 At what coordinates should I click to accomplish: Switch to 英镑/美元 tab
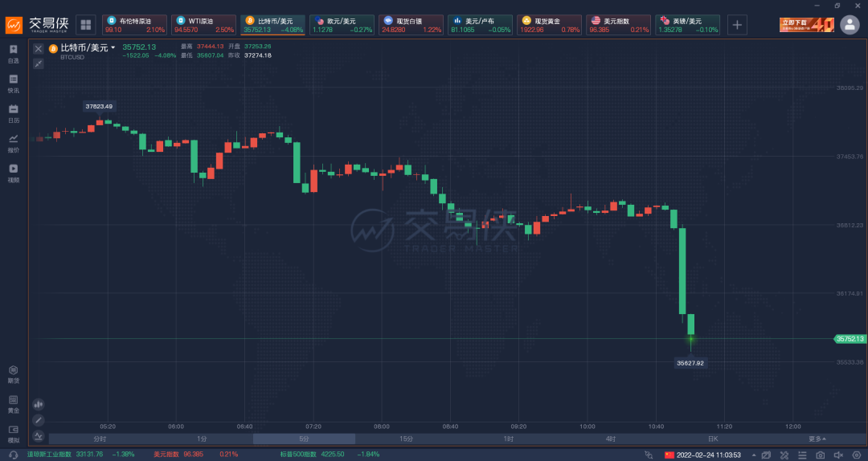[687, 25]
